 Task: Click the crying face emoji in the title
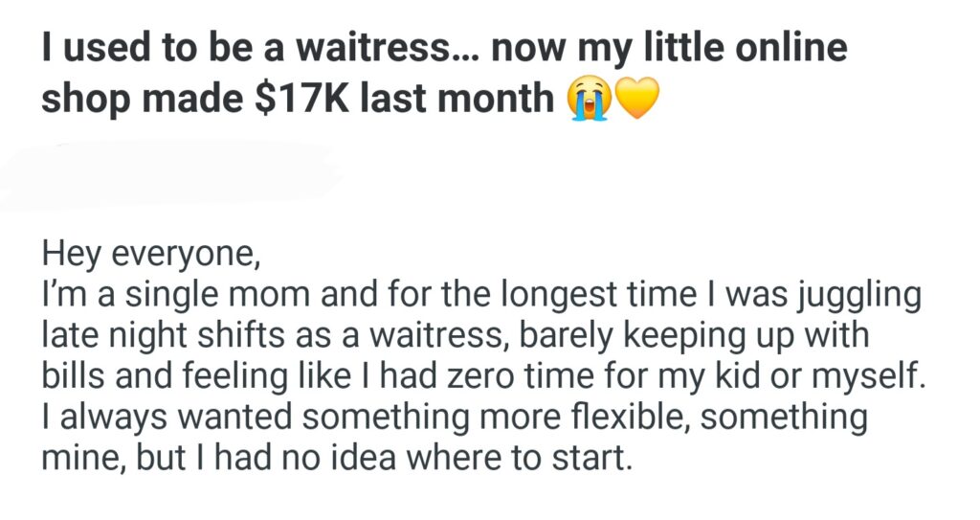[x=590, y=99]
